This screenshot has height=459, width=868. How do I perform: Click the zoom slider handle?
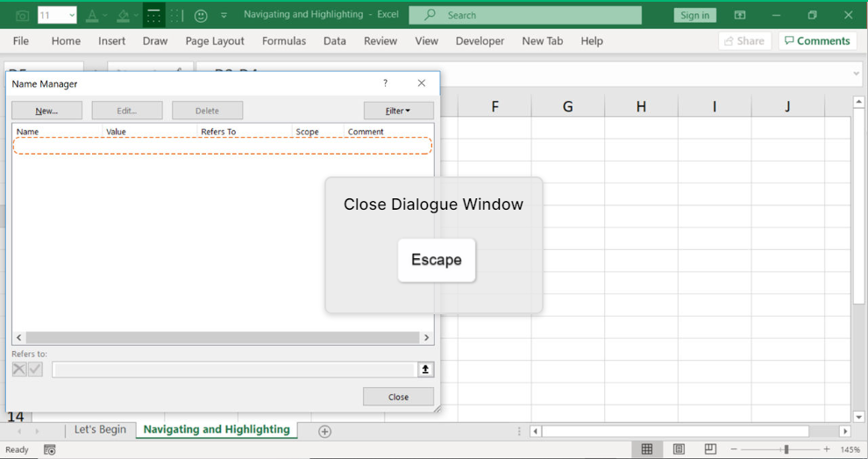pyautogui.click(x=786, y=449)
